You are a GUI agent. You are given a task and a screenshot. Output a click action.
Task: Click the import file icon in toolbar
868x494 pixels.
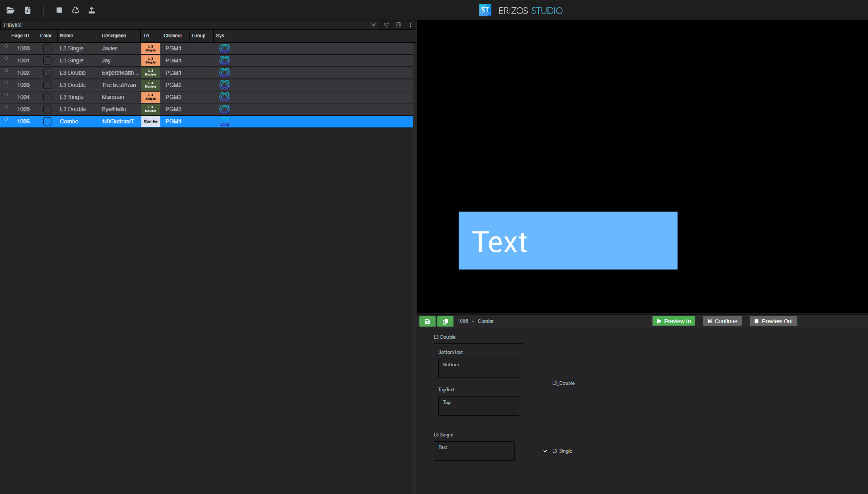[x=27, y=11]
